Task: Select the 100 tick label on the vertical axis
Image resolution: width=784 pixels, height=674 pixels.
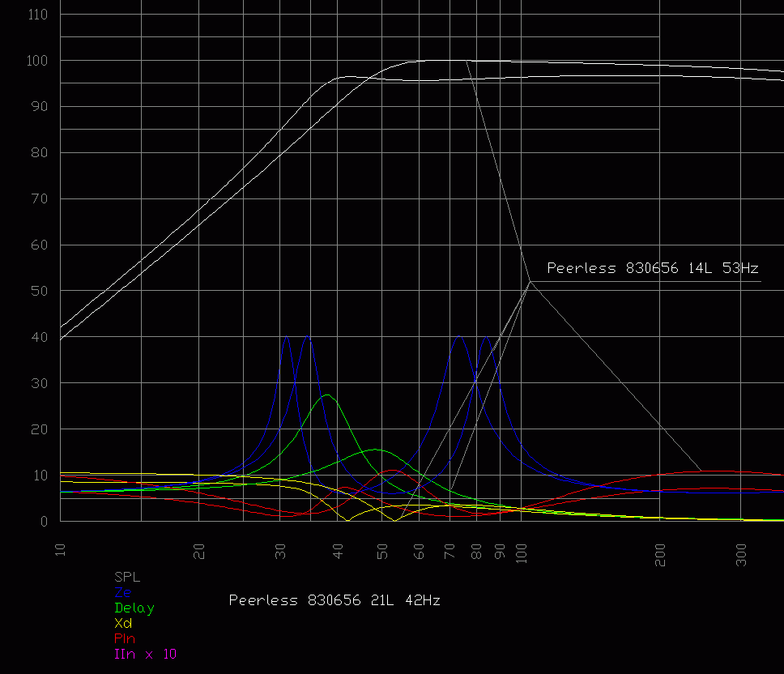Action: click(37, 61)
